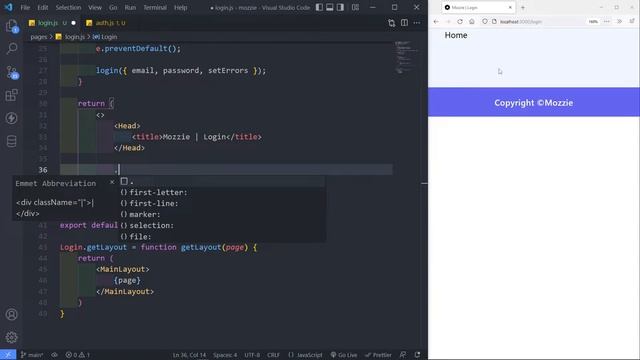Screen dimensions: 640x360
Task: Open the Customize Layout icon
Action: (356, 7)
